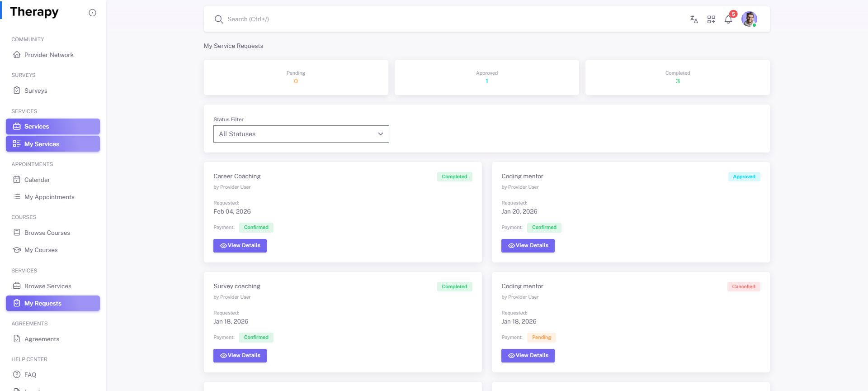
Task: Open notifications bell with 5 badge
Action: tap(728, 19)
